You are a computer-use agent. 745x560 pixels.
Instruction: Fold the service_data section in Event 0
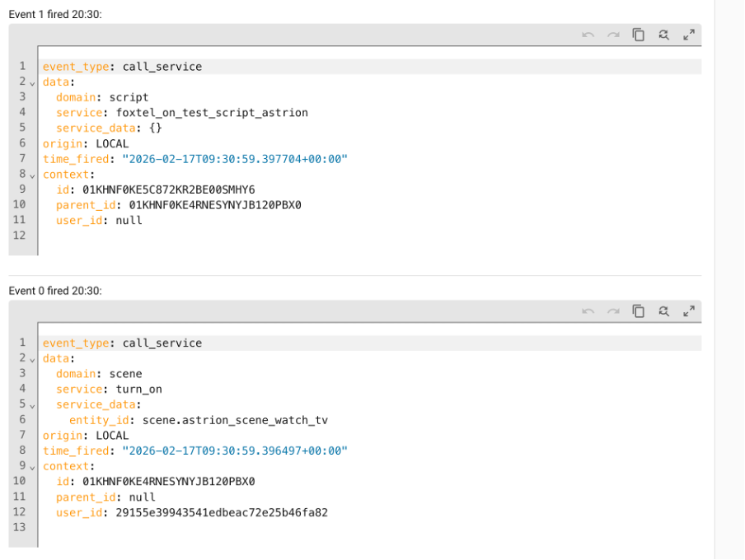(33, 405)
